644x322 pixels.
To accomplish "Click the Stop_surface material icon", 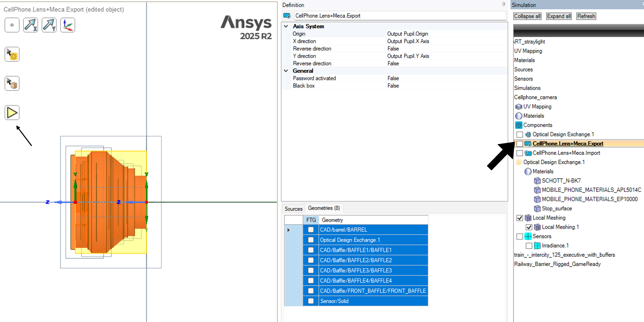I will (537, 208).
